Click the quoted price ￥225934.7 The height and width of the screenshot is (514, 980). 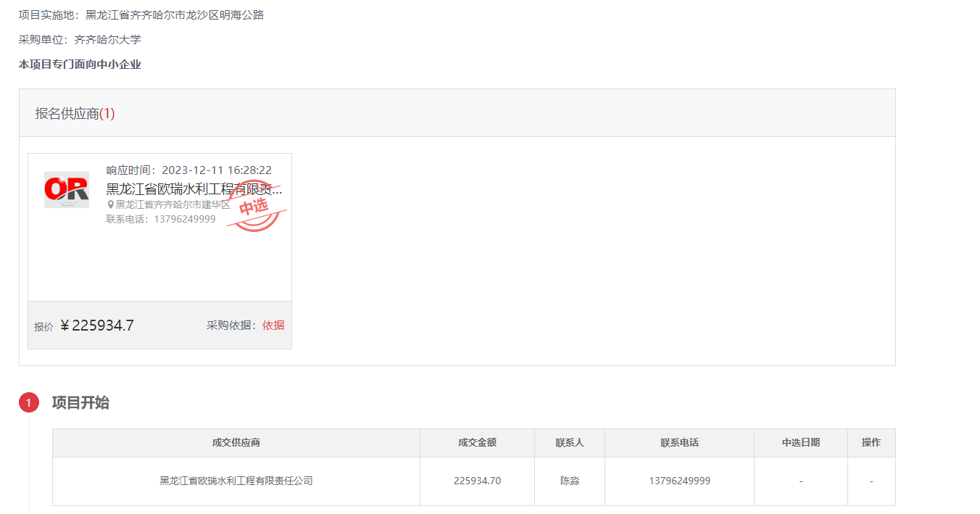click(97, 326)
